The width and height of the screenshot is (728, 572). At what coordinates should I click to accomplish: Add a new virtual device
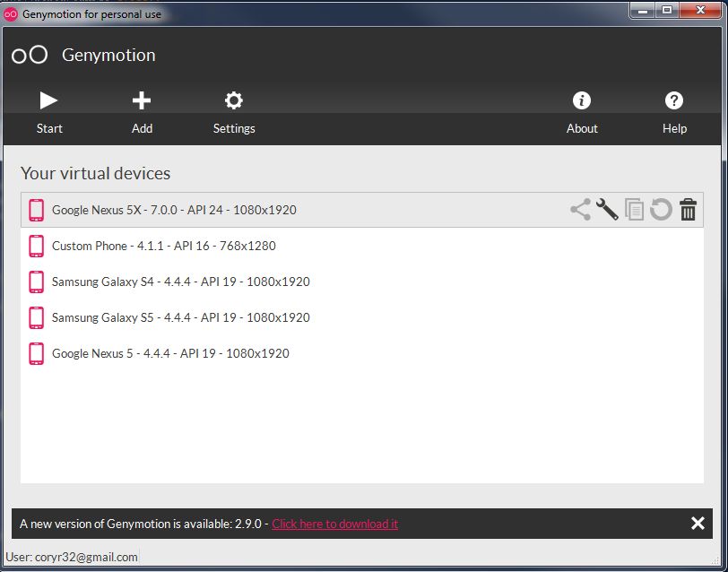point(142,113)
